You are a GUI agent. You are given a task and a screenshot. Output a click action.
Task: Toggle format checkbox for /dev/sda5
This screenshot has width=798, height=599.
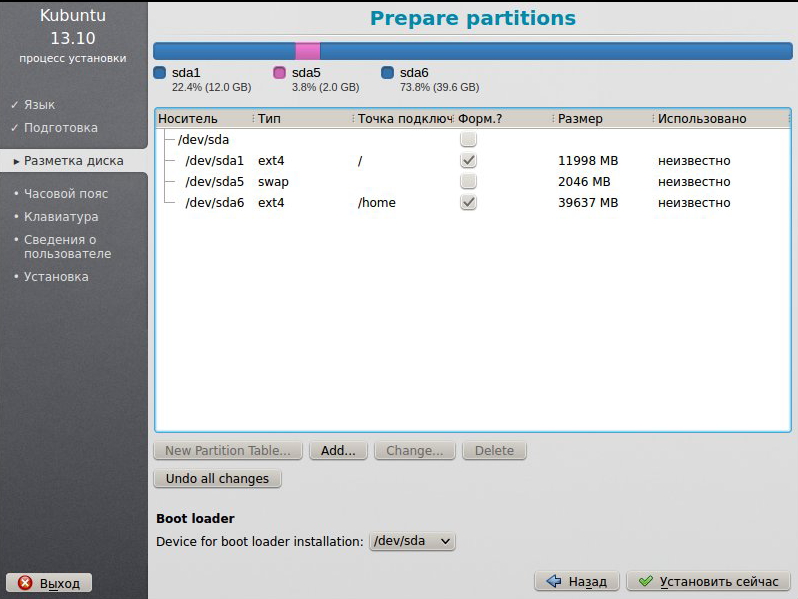pyautogui.click(x=468, y=181)
